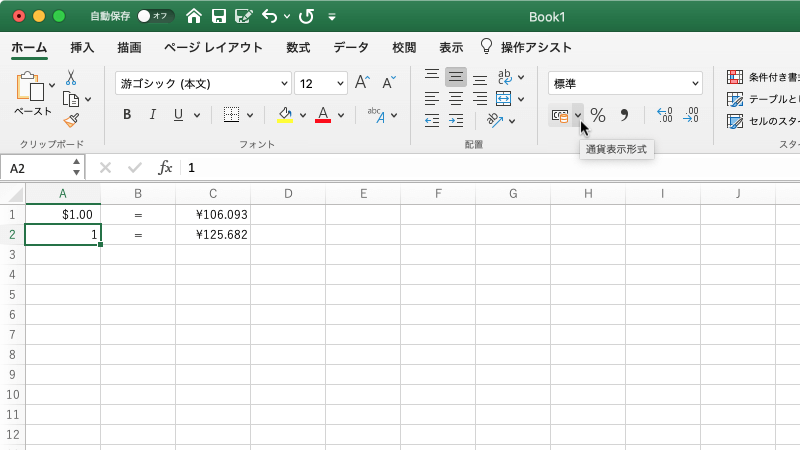Screen dimensions: 800x450
Task: Open the ページ レイアウト tab
Action: (x=213, y=47)
